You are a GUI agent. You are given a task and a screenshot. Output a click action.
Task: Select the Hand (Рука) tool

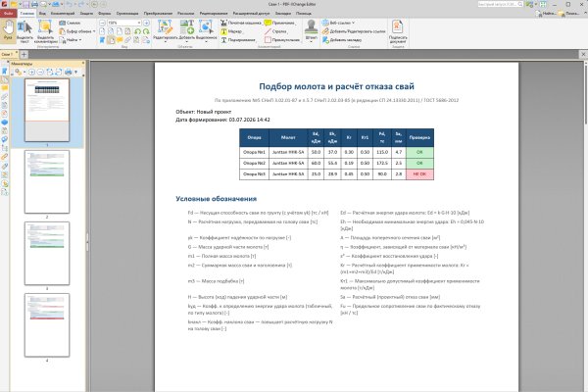pos(8,30)
